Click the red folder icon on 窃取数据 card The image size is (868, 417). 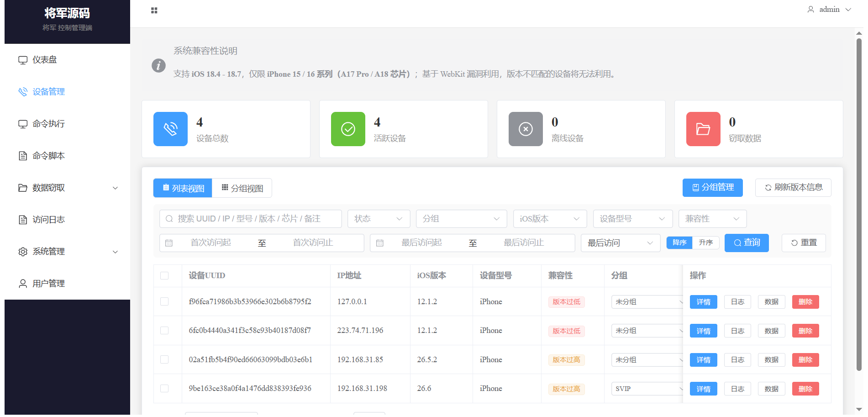point(703,129)
